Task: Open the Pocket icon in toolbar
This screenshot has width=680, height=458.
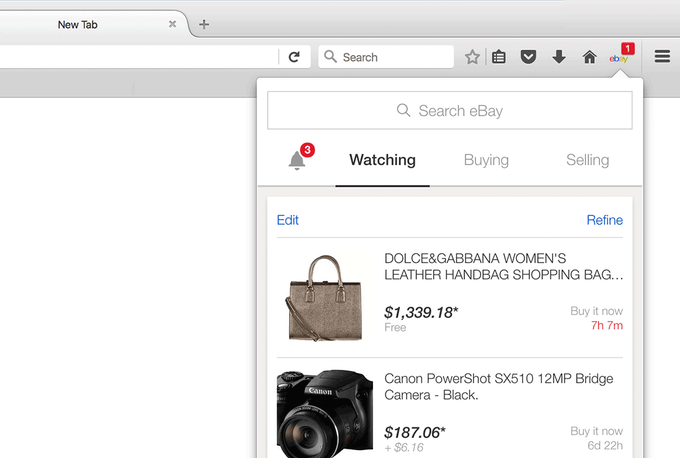Action: (x=528, y=57)
